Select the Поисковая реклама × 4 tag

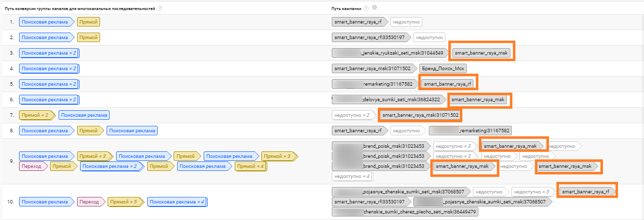pyautogui.click(x=177, y=202)
